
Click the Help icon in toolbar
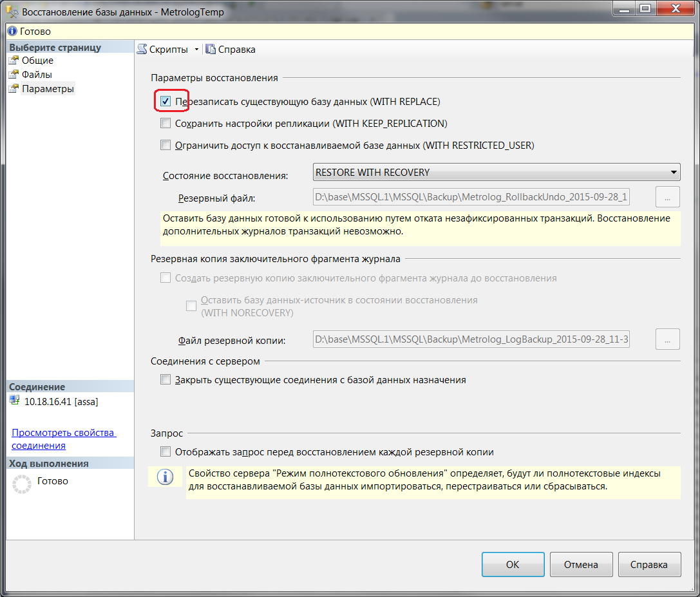pyautogui.click(x=211, y=50)
